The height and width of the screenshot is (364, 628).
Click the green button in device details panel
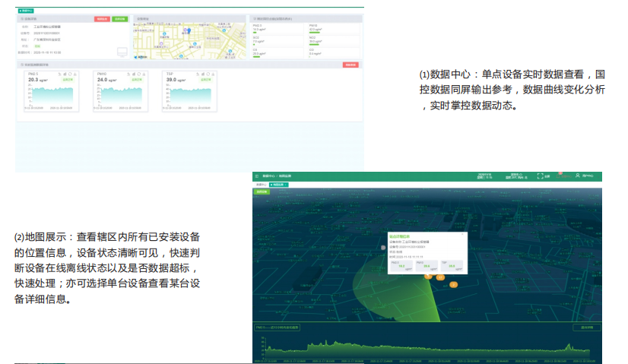[x=119, y=17]
